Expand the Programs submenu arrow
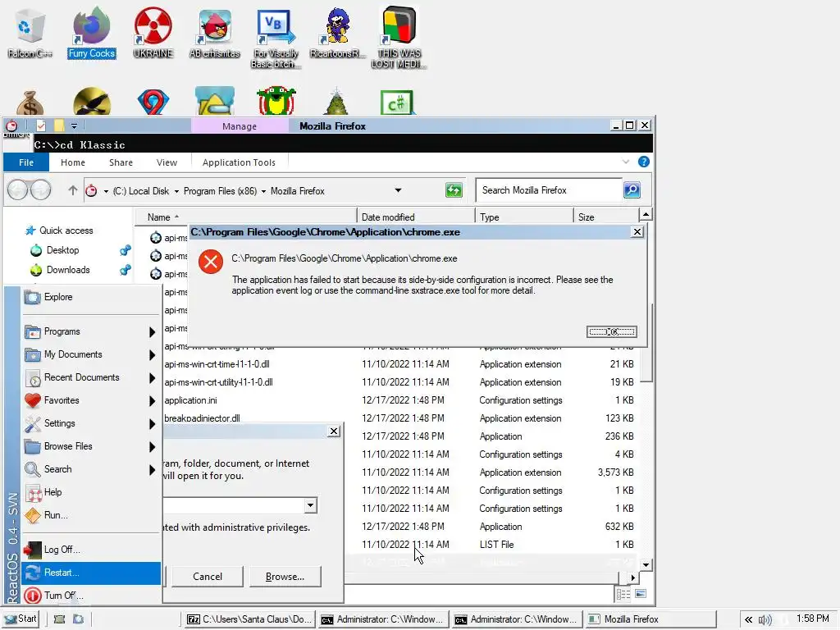 152,332
